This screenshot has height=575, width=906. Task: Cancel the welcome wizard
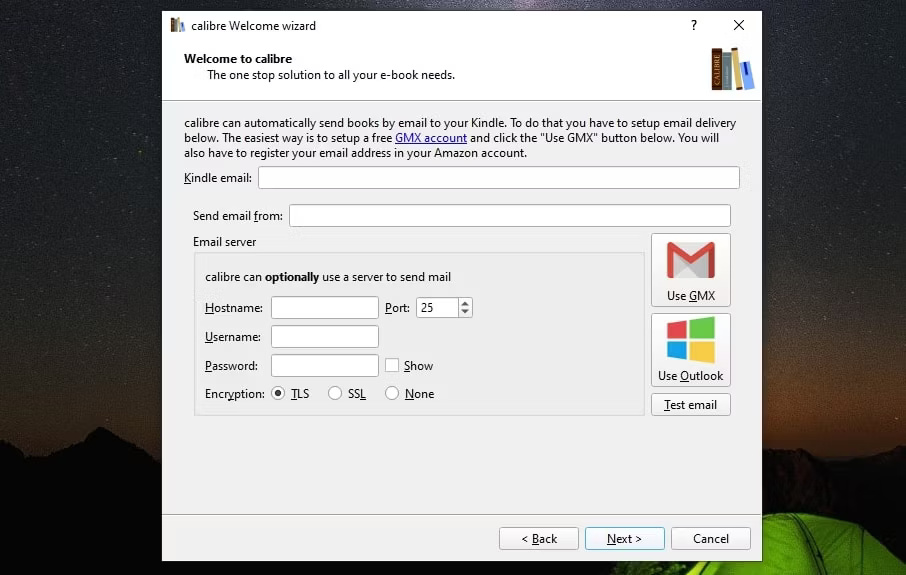(711, 539)
